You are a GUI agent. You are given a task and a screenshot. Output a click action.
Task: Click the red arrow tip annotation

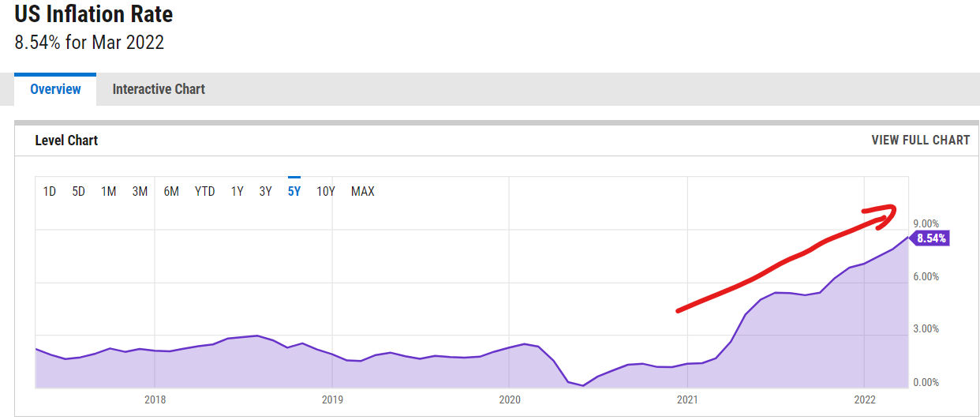890,210
